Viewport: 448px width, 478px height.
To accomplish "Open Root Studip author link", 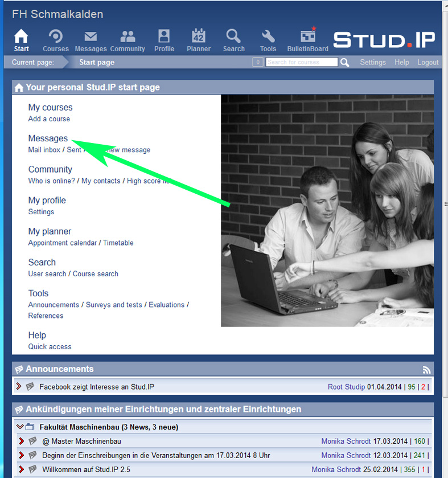I will pos(346,387).
